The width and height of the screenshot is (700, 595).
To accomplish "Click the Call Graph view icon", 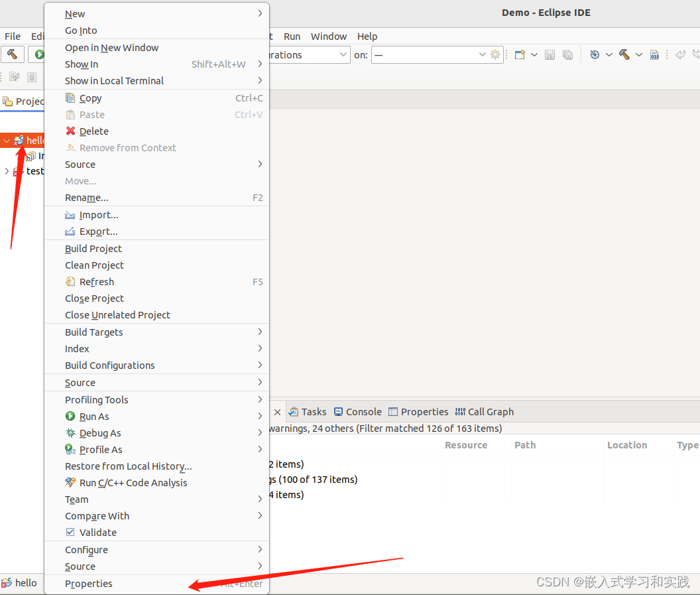I will pos(460,411).
